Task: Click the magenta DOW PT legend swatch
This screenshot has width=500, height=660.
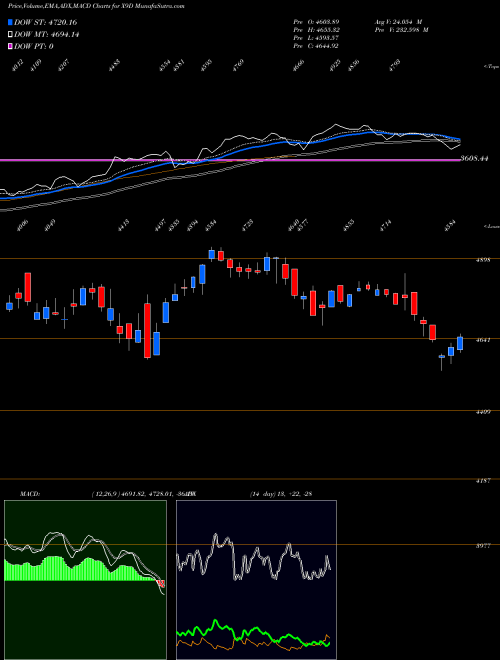Action: [11, 46]
